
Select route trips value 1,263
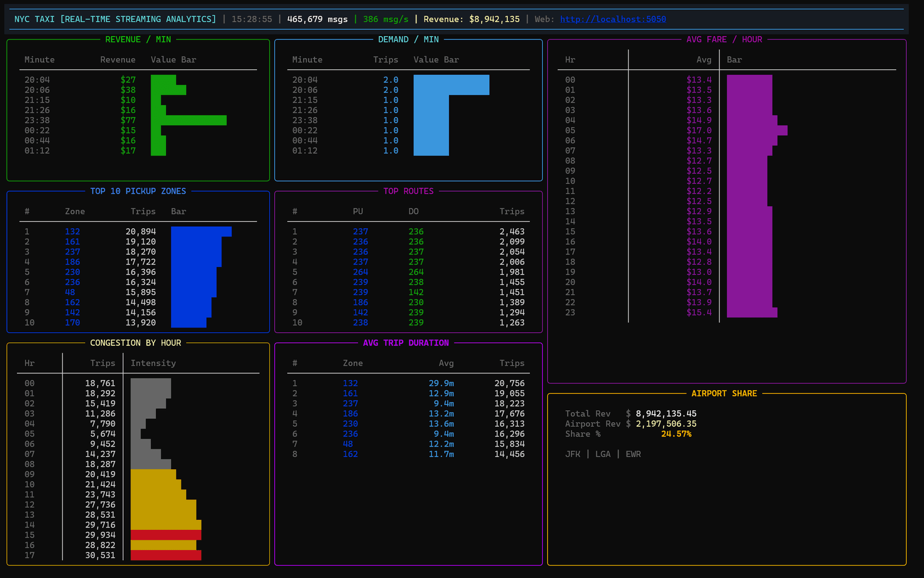(512, 323)
